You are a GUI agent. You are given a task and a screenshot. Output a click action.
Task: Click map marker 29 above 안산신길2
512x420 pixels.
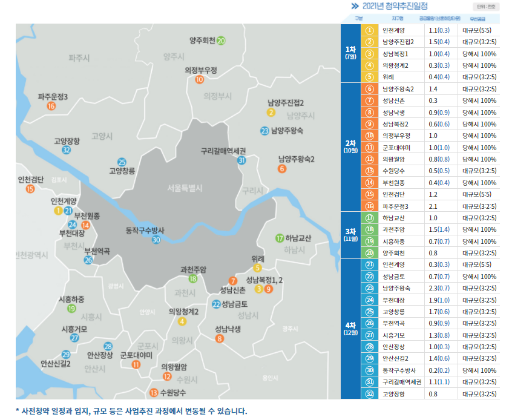(66, 355)
